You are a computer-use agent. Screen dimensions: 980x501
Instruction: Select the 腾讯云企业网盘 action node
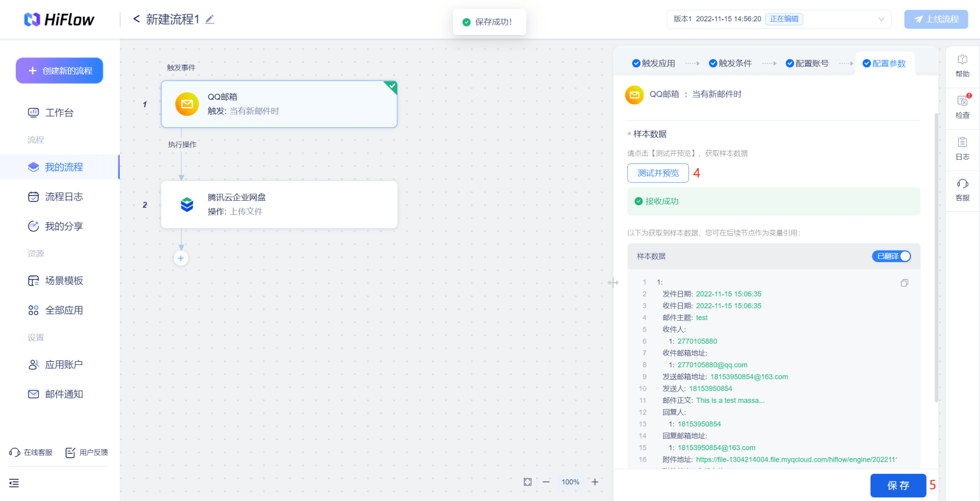pos(279,205)
